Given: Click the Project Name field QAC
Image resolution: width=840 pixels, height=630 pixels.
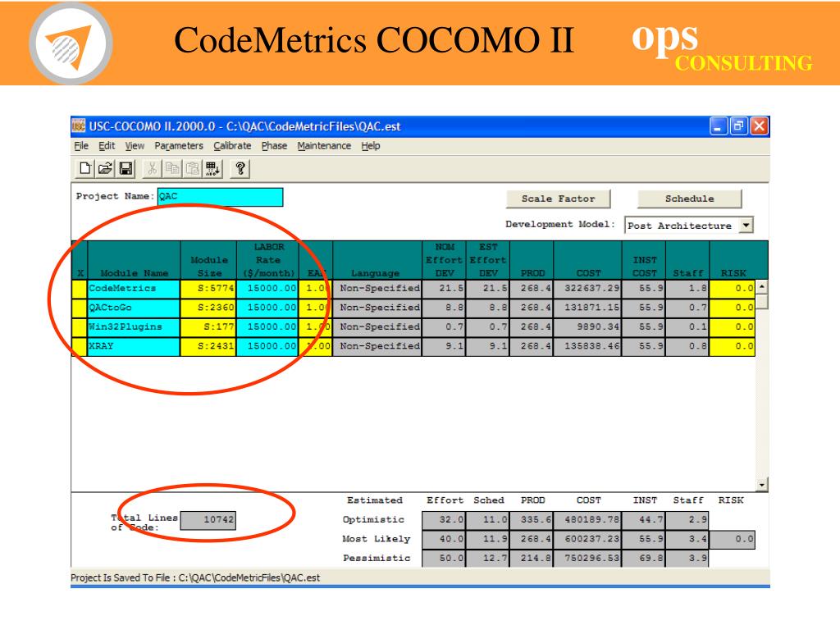Looking at the screenshot, I should click(x=220, y=197).
